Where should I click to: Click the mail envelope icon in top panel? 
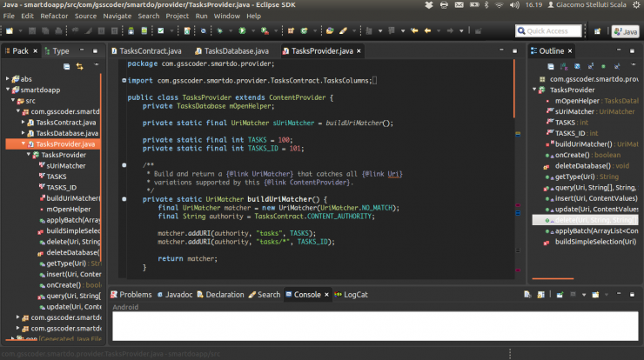[460, 5]
